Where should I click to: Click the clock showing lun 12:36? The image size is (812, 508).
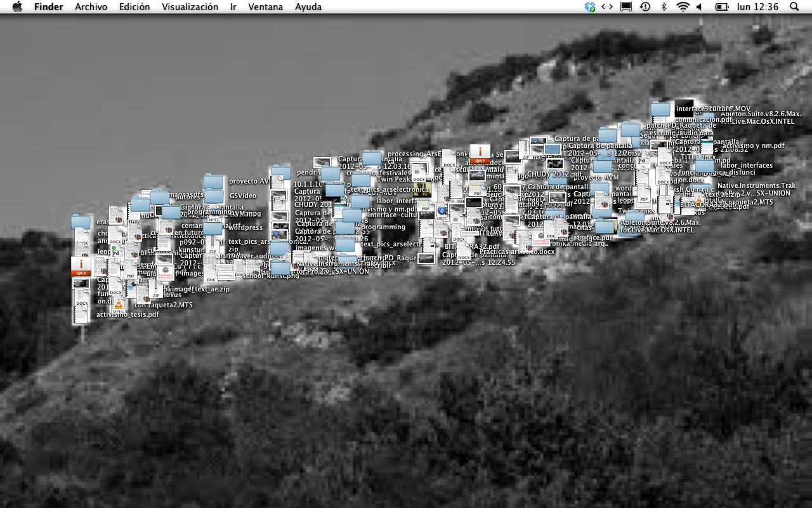click(x=757, y=7)
